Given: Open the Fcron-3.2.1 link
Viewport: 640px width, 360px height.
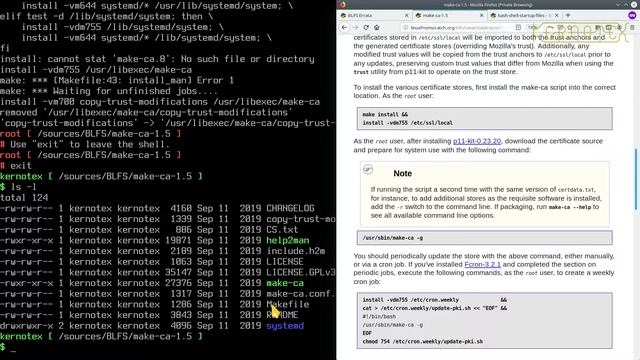Looking at the screenshot, I should [482, 264].
